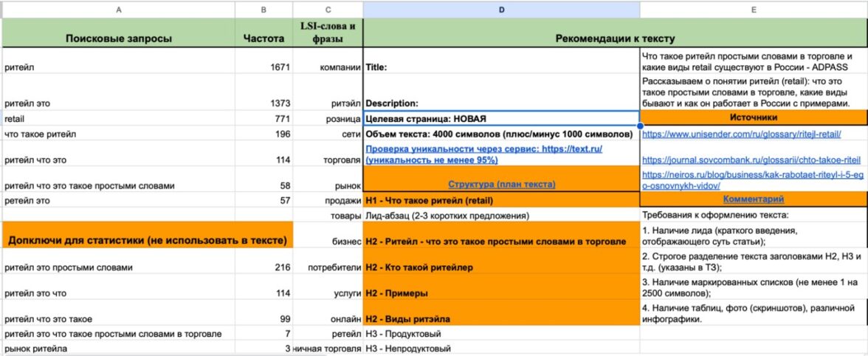Image resolution: width=868 pixels, height=356 pixels.
Task: Select the 'ритейл это что' cell
Action: (x=119, y=287)
